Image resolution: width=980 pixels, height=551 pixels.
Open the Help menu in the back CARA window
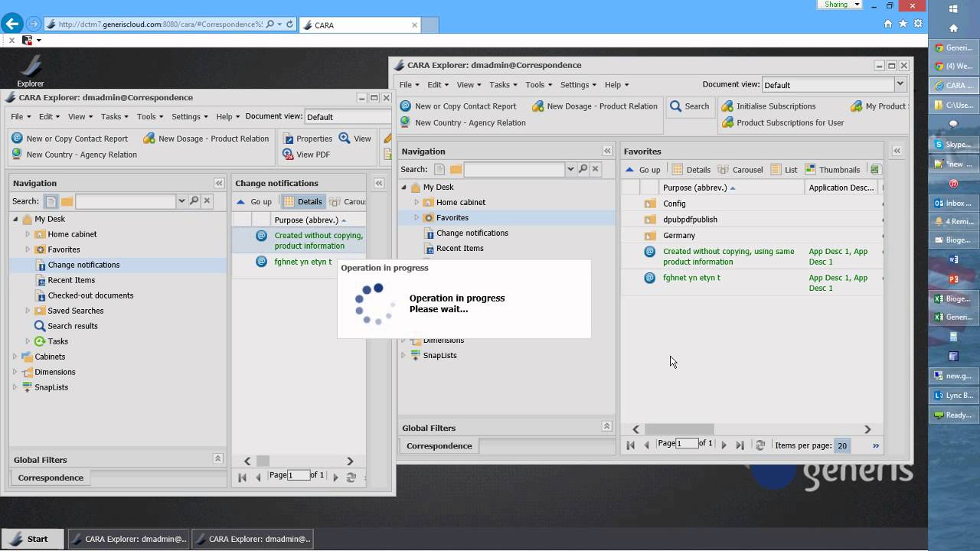tap(227, 116)
